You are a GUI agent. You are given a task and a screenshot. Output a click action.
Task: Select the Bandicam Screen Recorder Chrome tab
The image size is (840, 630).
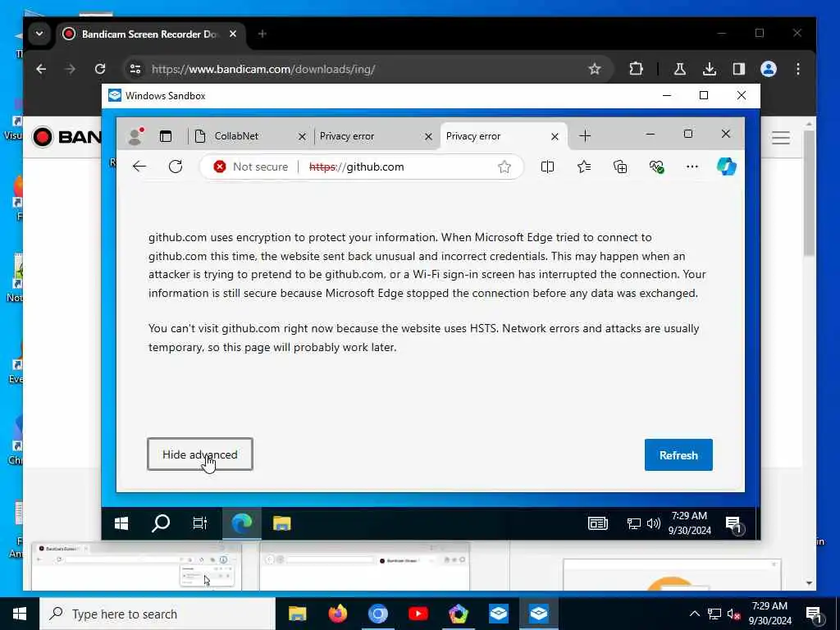(148, 34)
